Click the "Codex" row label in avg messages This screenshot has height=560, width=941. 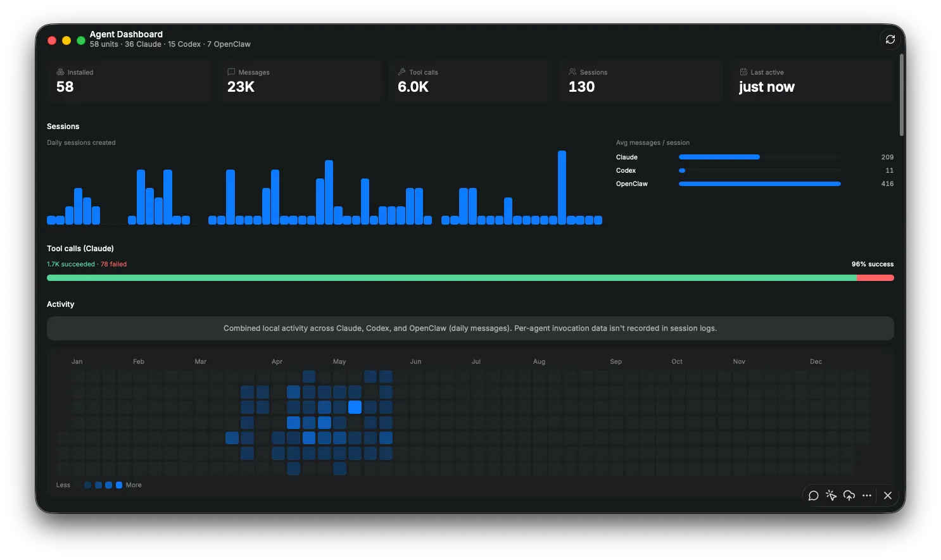pos(626,170)
